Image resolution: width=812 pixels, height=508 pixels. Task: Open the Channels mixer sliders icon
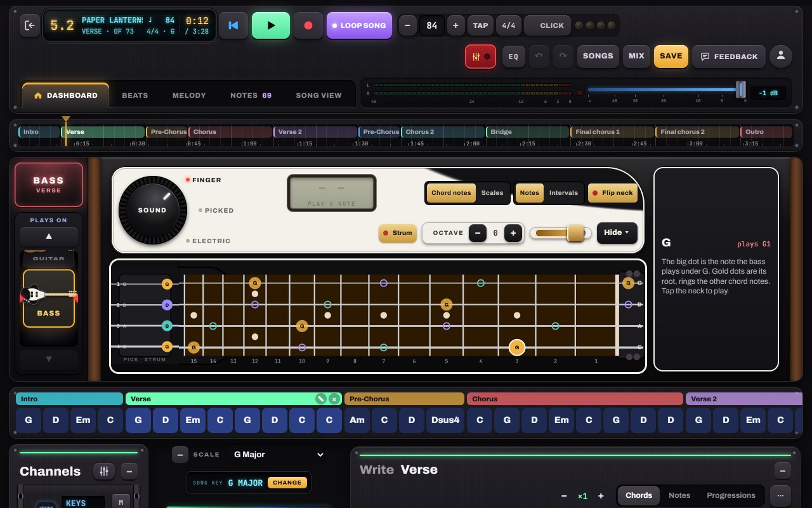point(104,471)
